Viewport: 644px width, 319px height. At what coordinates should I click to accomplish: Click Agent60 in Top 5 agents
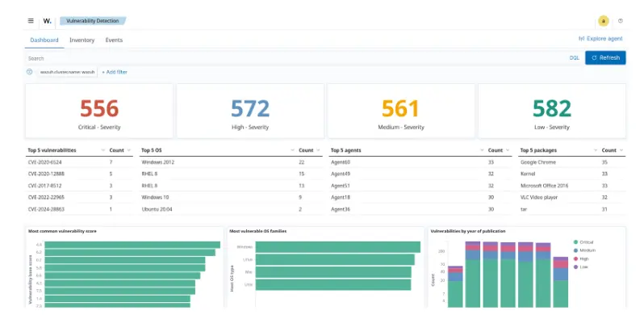[x=341, y=162]
